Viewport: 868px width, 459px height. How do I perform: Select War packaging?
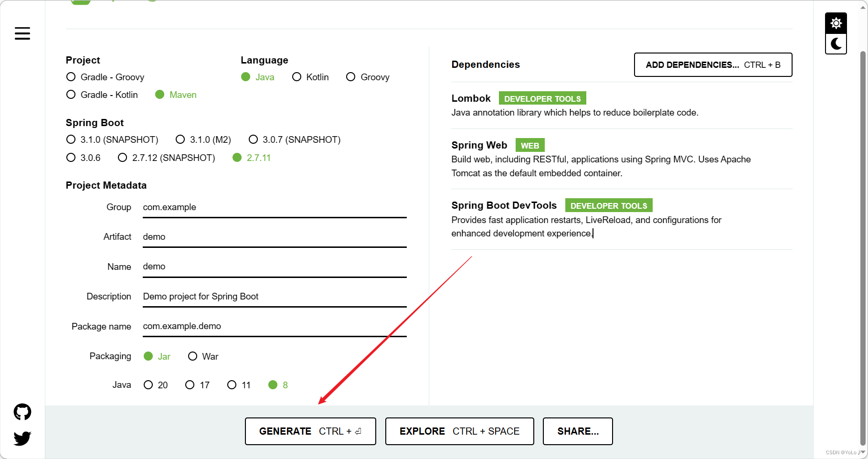click(x=203, y=356)
